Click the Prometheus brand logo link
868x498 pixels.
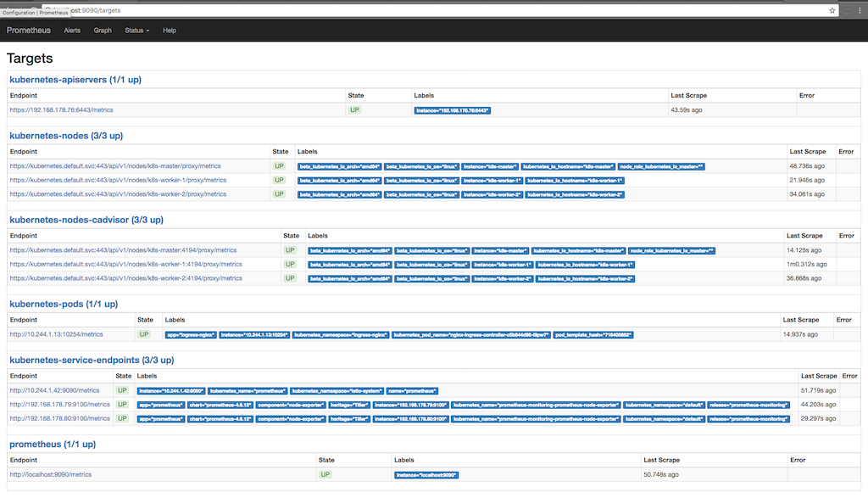(x=29, y=31)
